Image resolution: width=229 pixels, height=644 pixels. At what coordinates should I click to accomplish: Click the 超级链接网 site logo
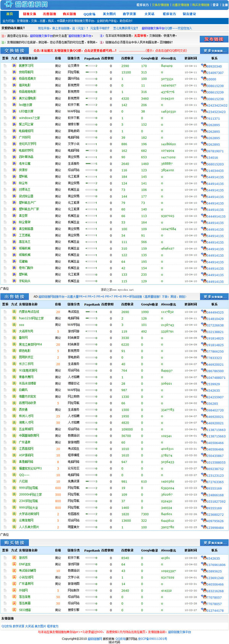pos(26,5)
